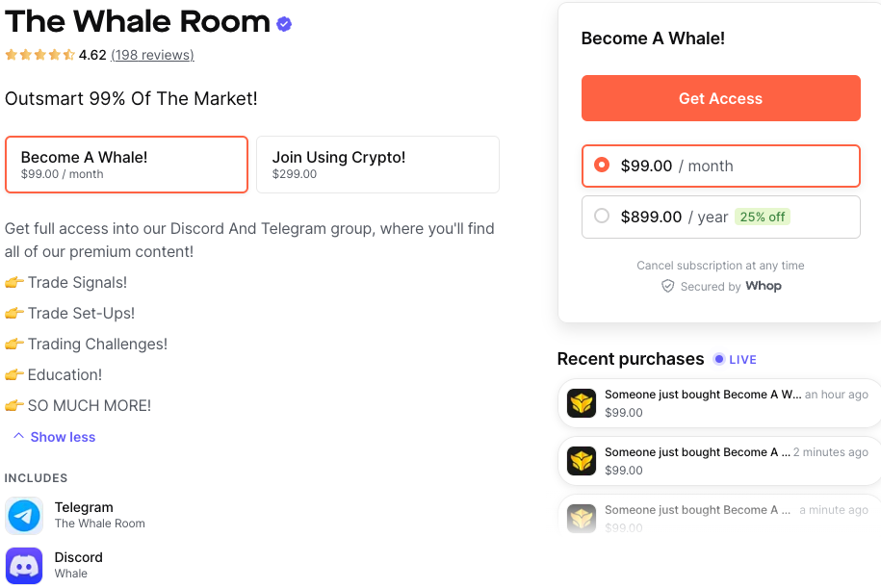Image resolution: width=881 pixels, height=588 pixels.
Task: Click the 25% off badge on the yearly plan
Action: click(x=763, y=217)
